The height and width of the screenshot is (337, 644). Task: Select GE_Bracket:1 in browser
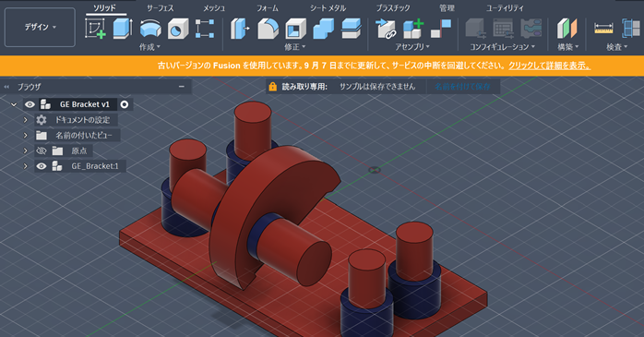[x=95, y=166]
